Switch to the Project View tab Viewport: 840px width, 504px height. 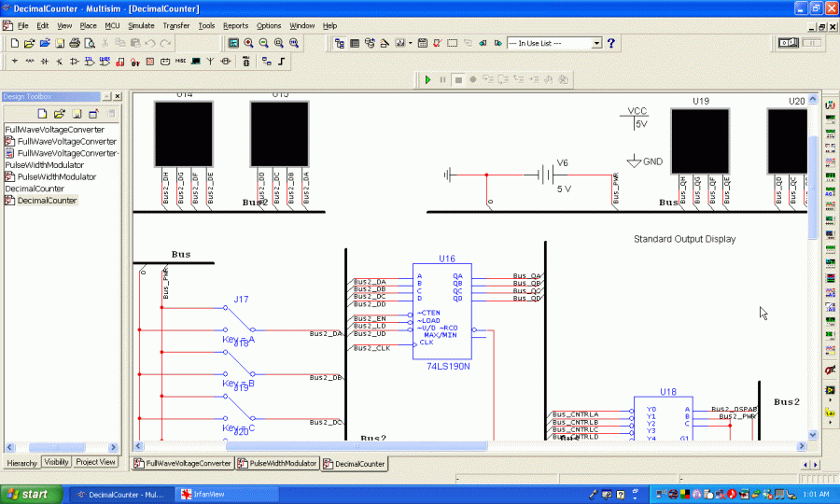pos(95,462)
